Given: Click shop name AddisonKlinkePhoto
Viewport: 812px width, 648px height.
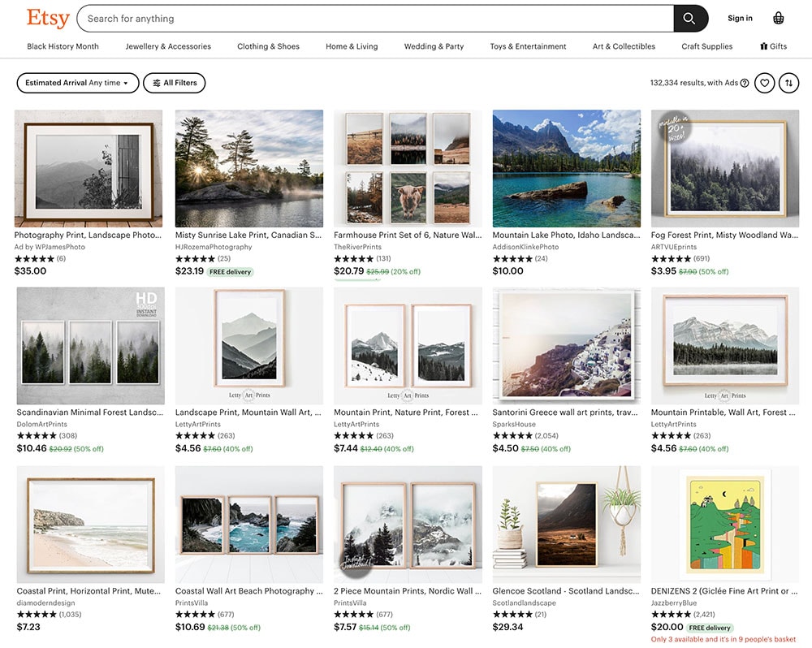Looking at the screenshot, I should (525, 247).
